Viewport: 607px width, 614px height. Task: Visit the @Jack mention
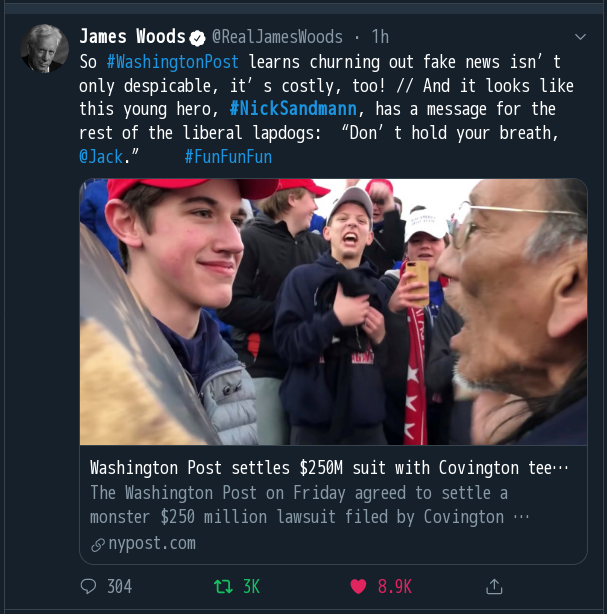tap(103, 157)
